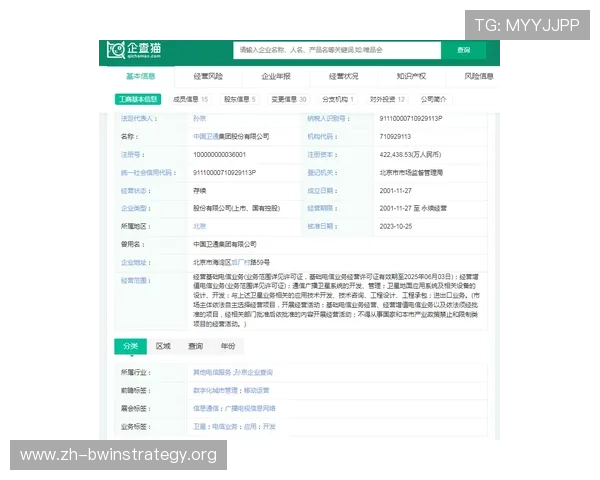Open the 数字化城市管理 tag link

215,390
